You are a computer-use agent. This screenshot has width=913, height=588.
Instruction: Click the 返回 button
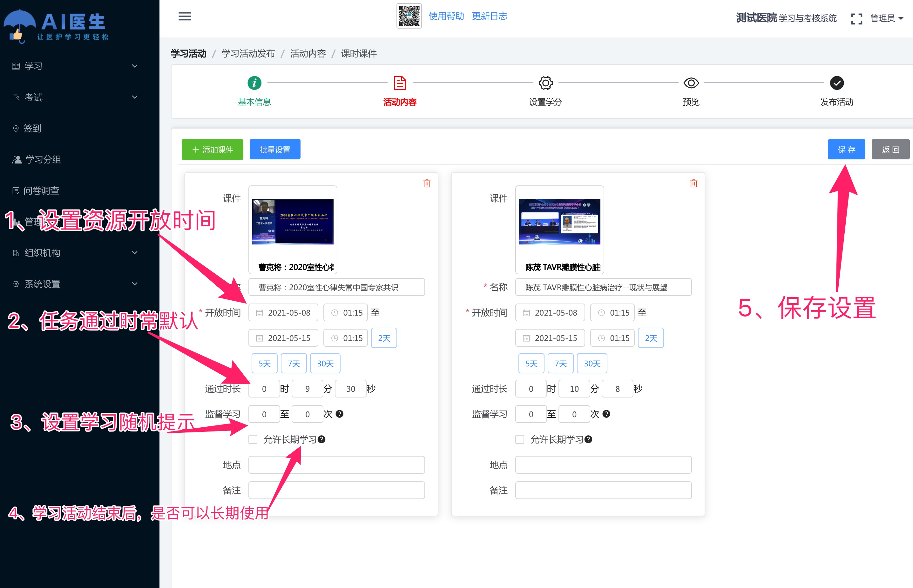point(890,149)
